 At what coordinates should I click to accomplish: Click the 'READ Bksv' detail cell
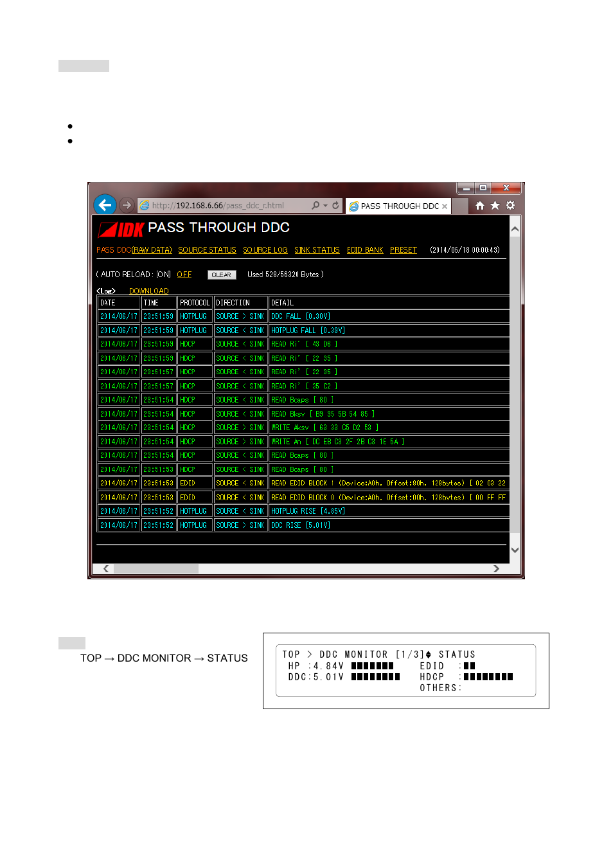pos(389,414)
